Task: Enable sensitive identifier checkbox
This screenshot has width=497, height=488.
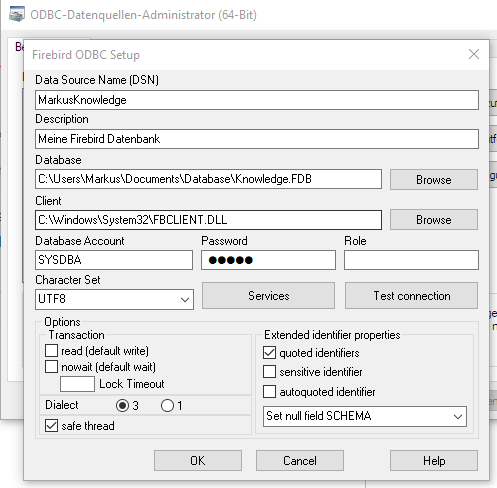Action: click(x=269, y=371)
